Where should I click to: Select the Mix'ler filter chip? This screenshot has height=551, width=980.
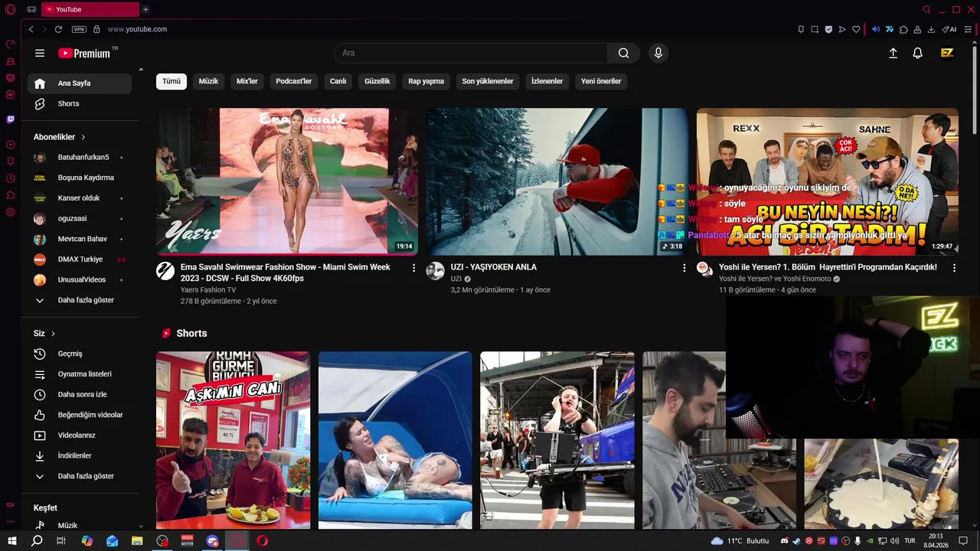click(x=247, y=81)
